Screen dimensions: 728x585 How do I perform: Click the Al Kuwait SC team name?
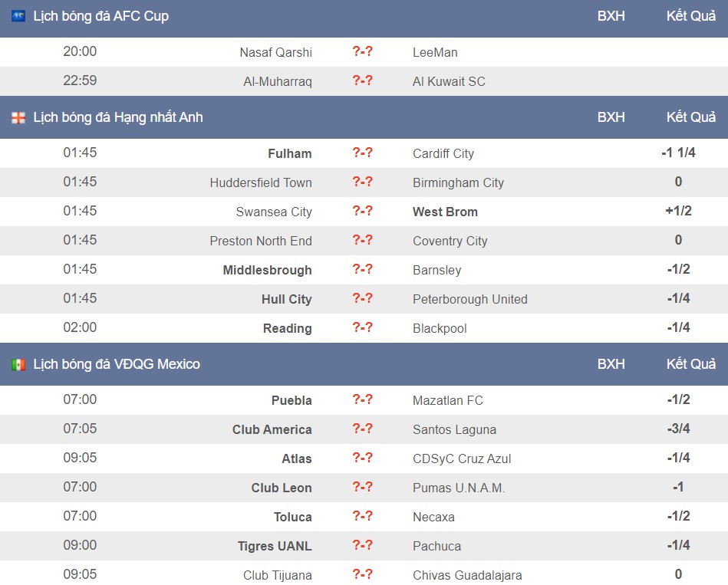coord(449,81)
